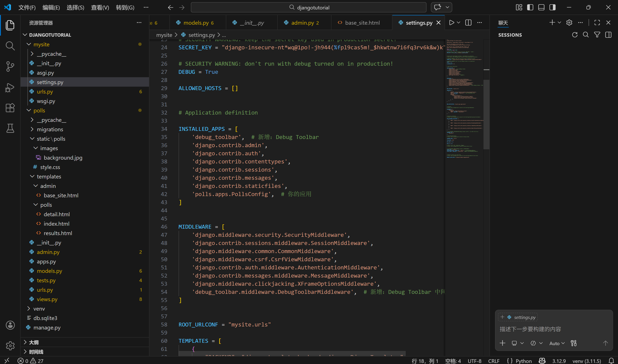Image resolution: width=618 pixels, height=364 pixels.
Task: Click the editor vertical scrollbar slider
Action: point(486,114)
